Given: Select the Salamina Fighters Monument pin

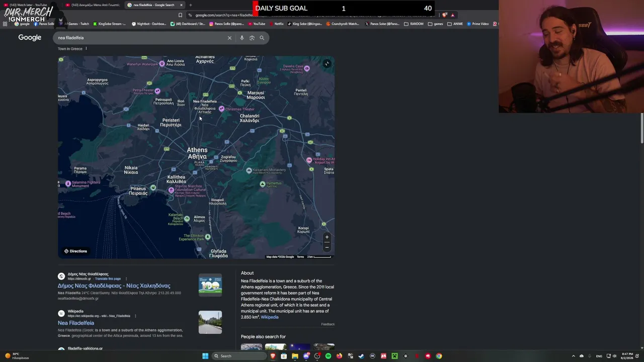Looking at the screenshot, I should coord(68,184).
